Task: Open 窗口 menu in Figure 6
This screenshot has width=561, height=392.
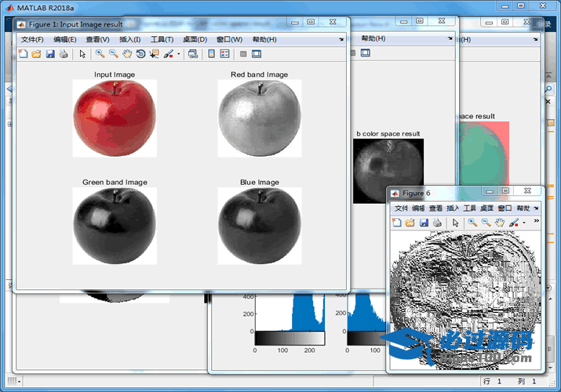Action: click(505, 208)
